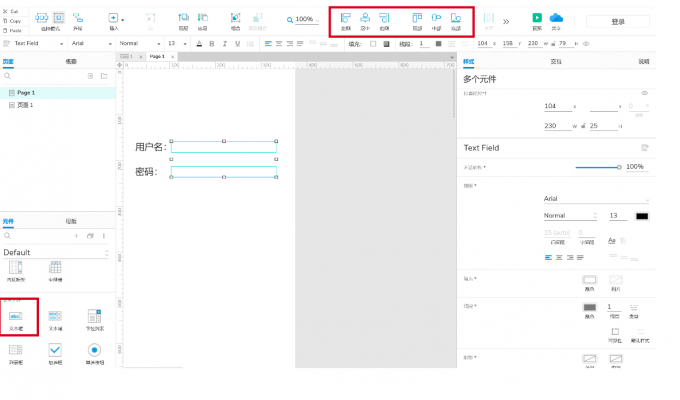
Task: Select the 文本框 text field widget
Action: click(x=16, y=319)
